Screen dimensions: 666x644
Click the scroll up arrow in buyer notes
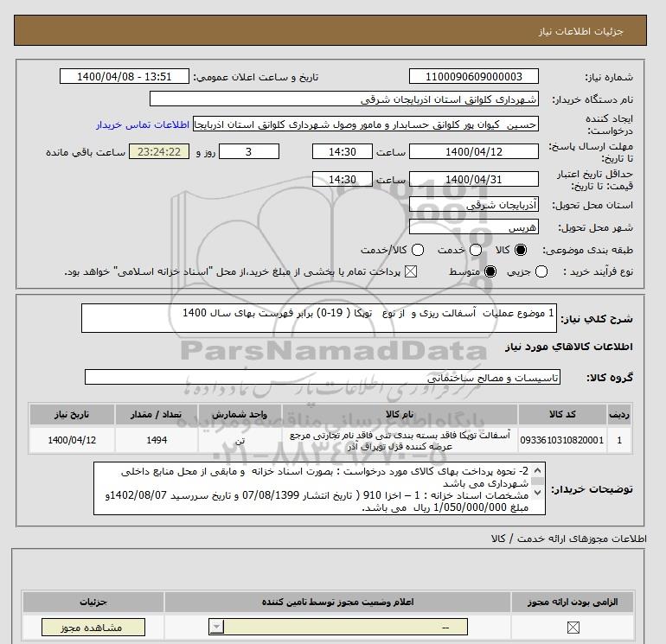[537, 470]
